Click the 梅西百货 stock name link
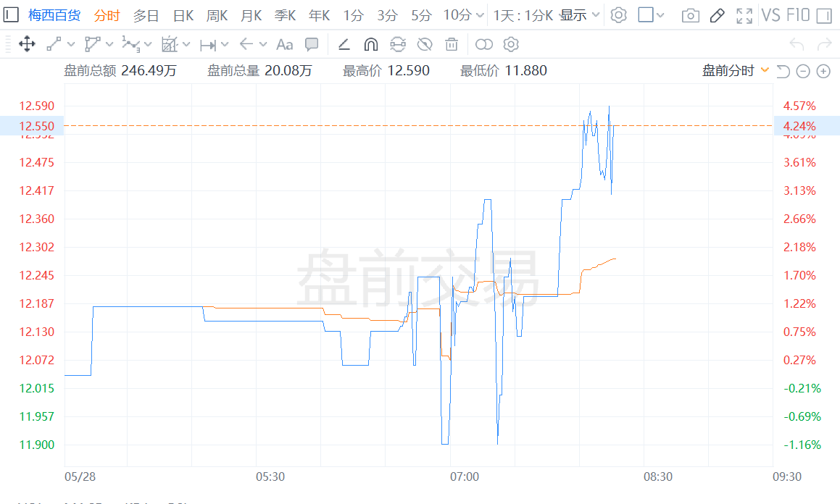The width and height of the screenshot is (840, 504). [54, 15]
